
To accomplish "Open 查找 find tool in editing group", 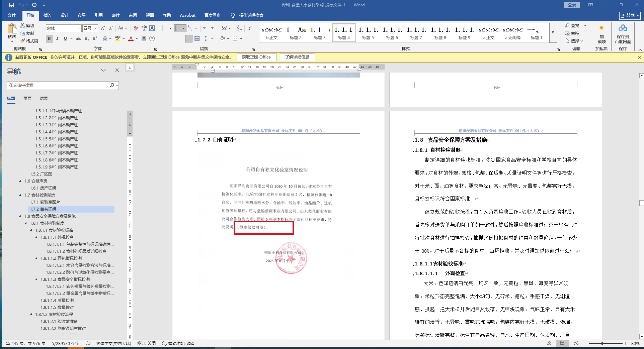I will click(572, 26).
